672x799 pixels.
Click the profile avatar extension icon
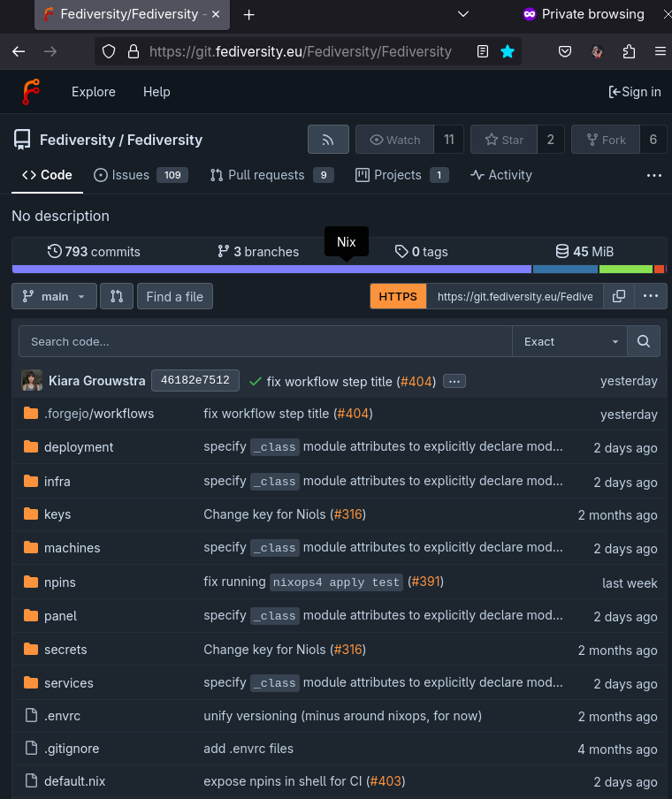[597, 51]
